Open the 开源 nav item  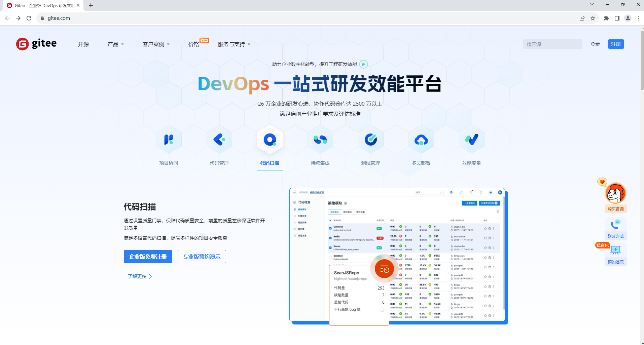(83, 44)
